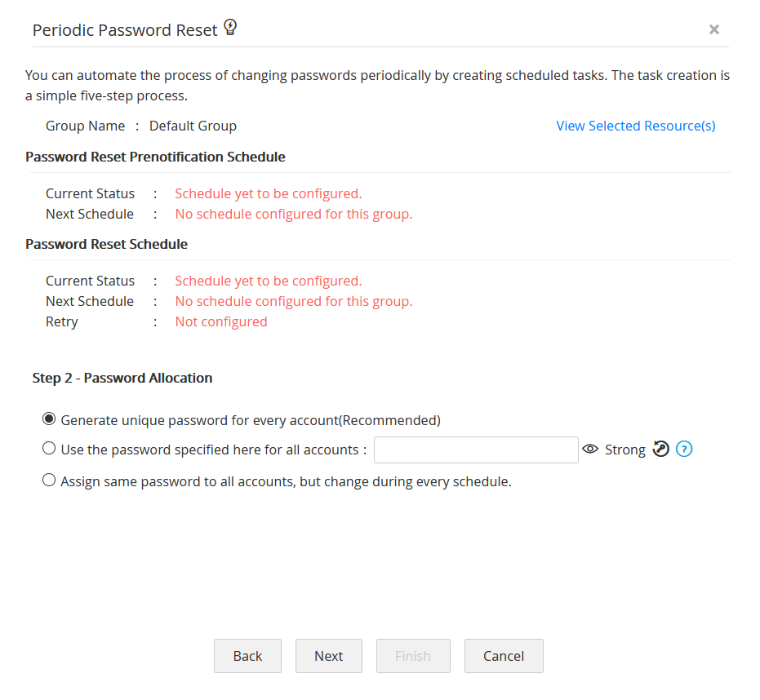Click the light bulb tip icon beside title
The image size is (760, 700).
pos(229,26)
